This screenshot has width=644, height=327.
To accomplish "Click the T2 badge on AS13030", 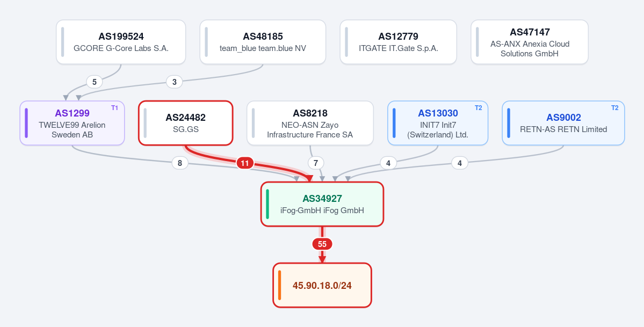I will tap(479, 108).
